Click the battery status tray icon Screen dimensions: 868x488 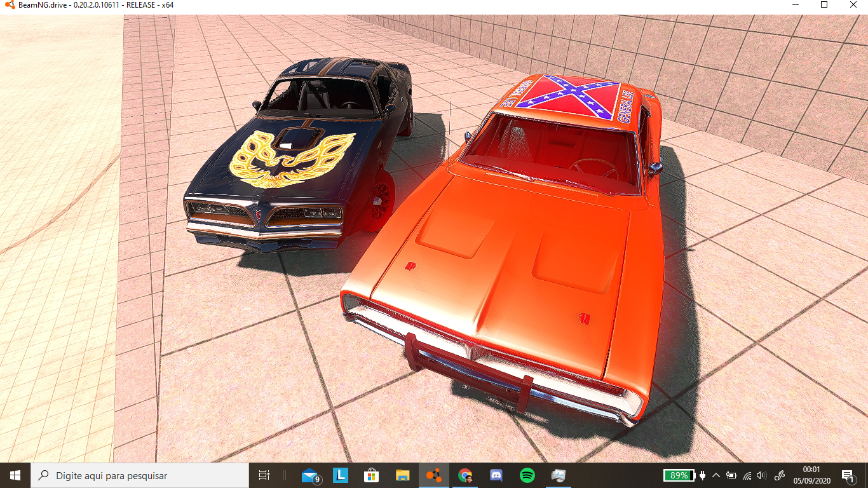[x=731, y=475]
